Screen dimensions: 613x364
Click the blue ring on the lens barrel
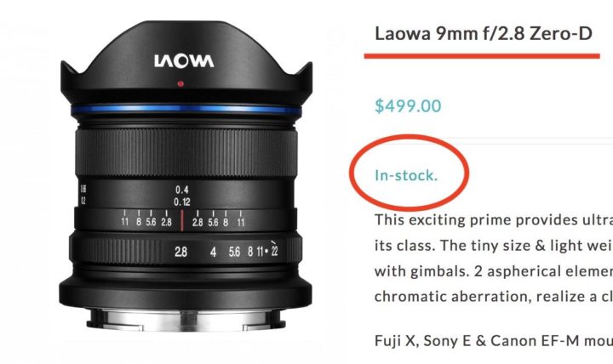click(x=186, y=110)
